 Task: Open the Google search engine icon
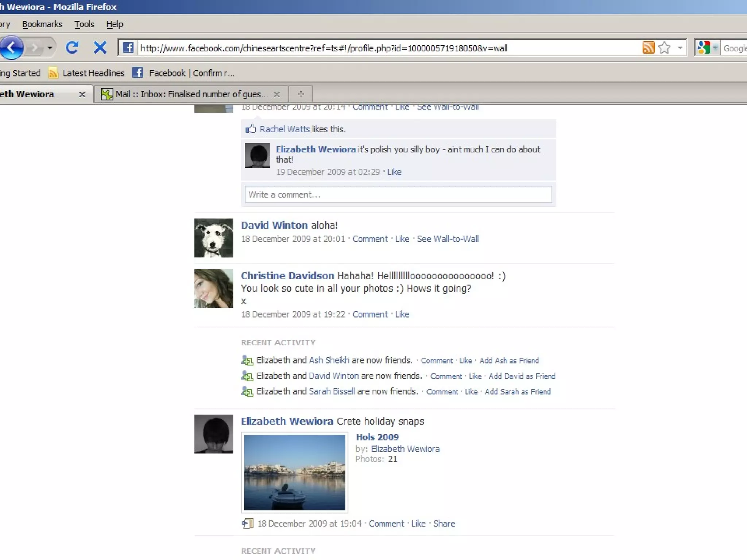tap(704, 48)
